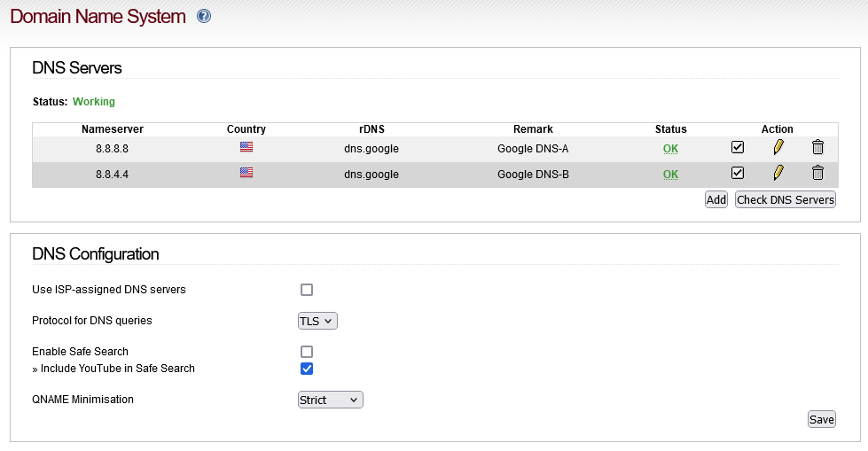
Task: Click the US flag icon for 8.8.4.4
Action: [x=246, y=173]
